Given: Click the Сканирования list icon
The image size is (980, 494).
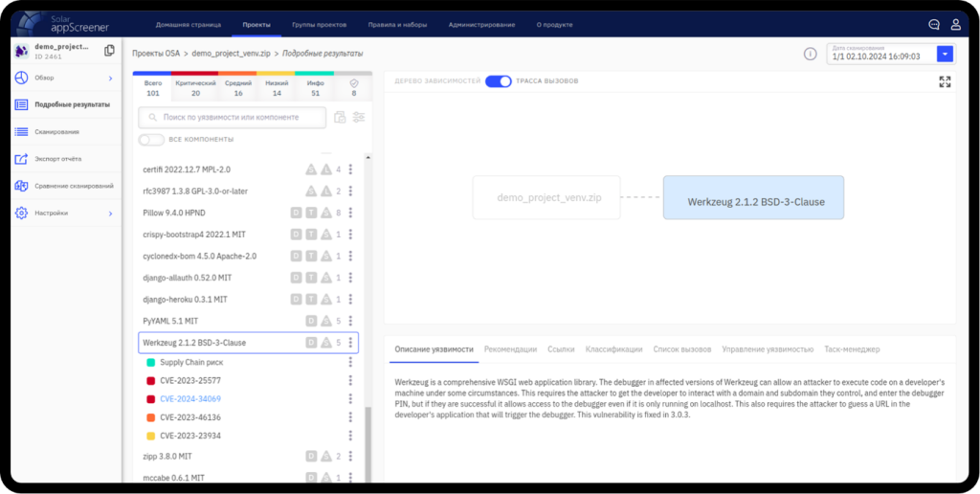Looking at the screenshot, I should click(x=21, y=132).
